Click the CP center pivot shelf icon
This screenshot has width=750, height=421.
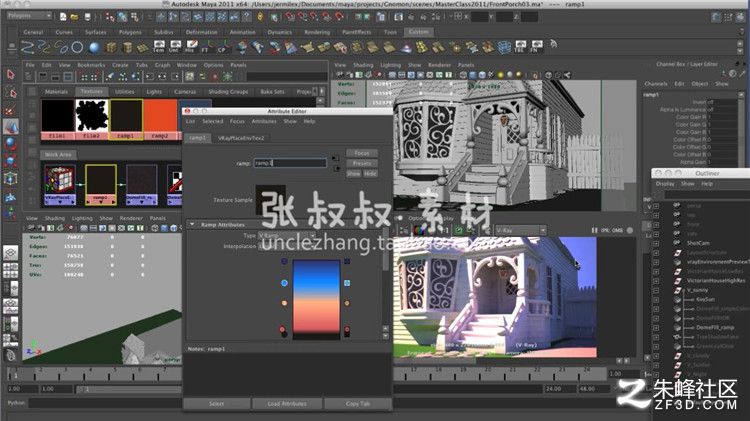click(222, 47)
